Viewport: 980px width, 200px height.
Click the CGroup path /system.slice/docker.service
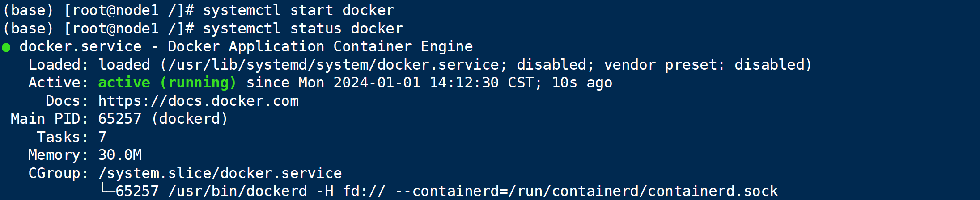(x=220, y=173)
